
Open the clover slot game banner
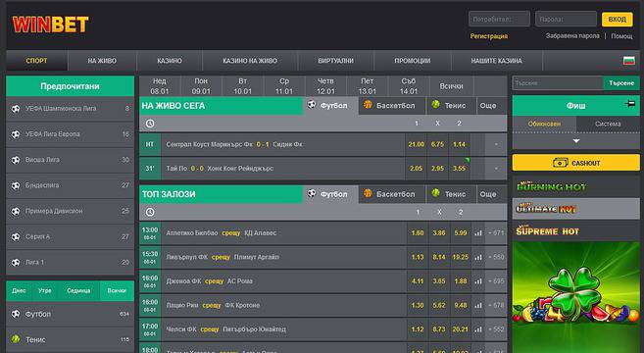tap(575, 297)
